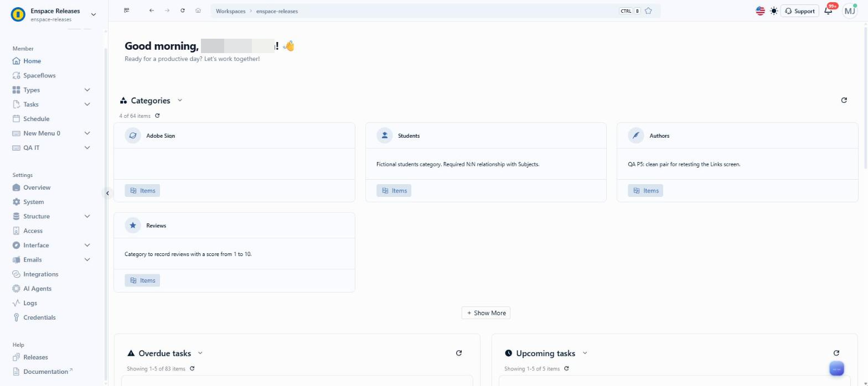Viewport: 868px width, 386px height.
Task: Toggle the sidebar panel icon in top bar
Action: coord(127,11)
